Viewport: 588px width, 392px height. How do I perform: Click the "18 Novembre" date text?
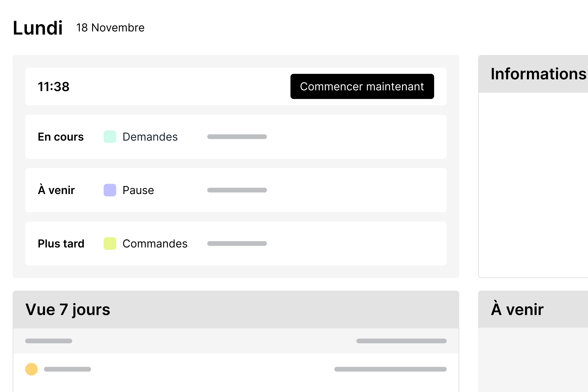[110, 27]
